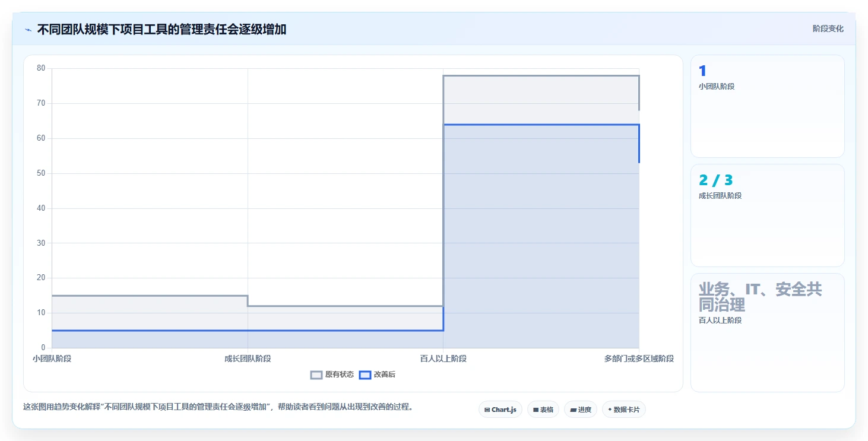Image resolution: width=868 pixels, height=441 pixels.
Task: Click the 百人以上阶段 x-axis label
Action: click(x=443, y=358)
